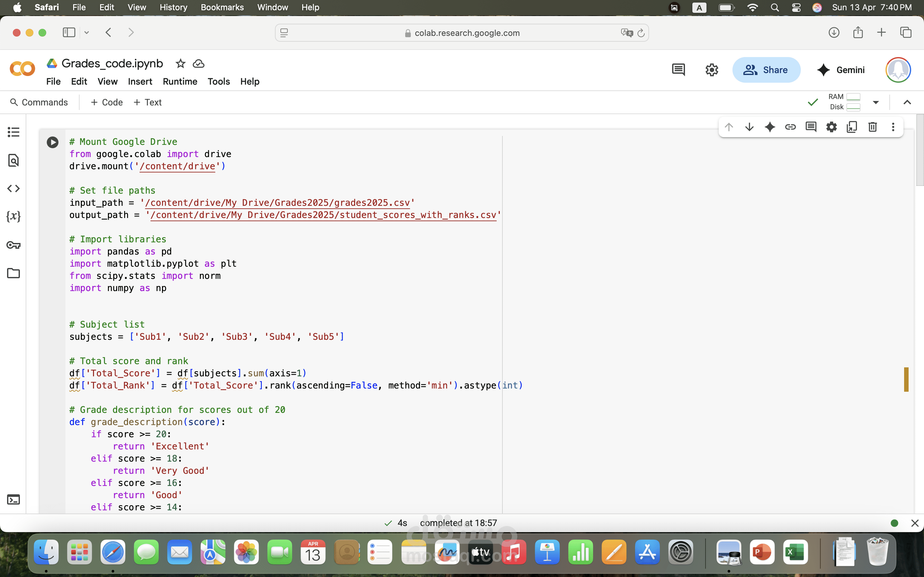The width and height of the screenshot is (924, 577).
Task: Open Code snippets sidebar icon
Action: coord(13,188)
